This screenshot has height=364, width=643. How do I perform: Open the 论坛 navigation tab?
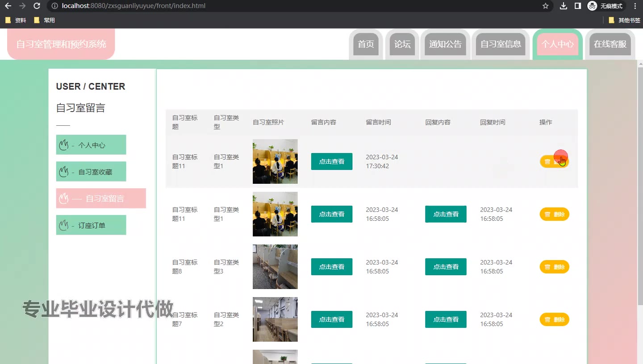[x=402, y=44]
